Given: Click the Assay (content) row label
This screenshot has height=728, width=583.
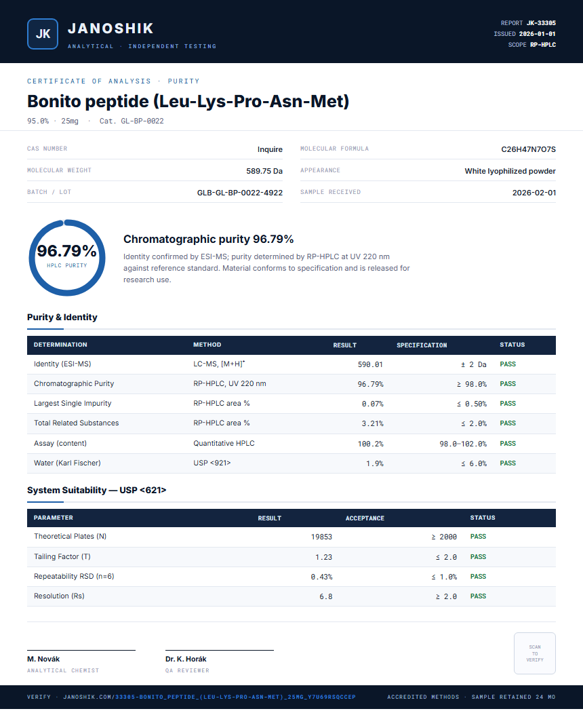Looking at the screenshot, I should pos(60,444).
